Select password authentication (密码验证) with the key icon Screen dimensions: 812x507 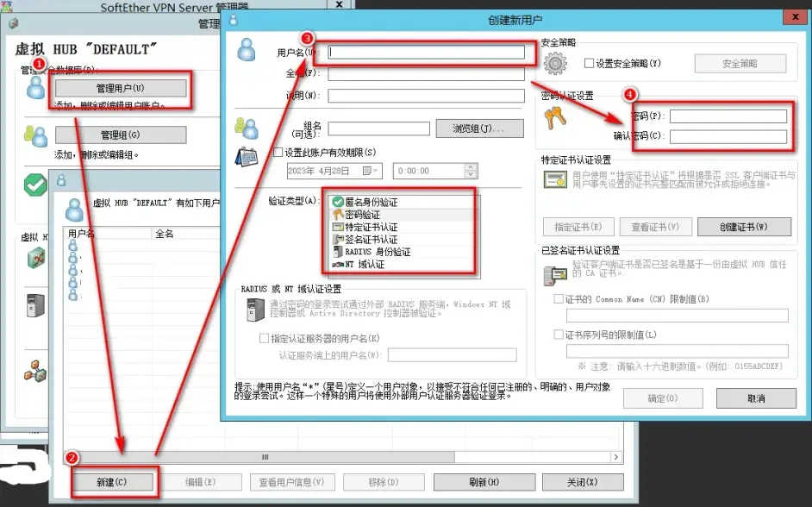pyautogui.click(x=397, y=213)
